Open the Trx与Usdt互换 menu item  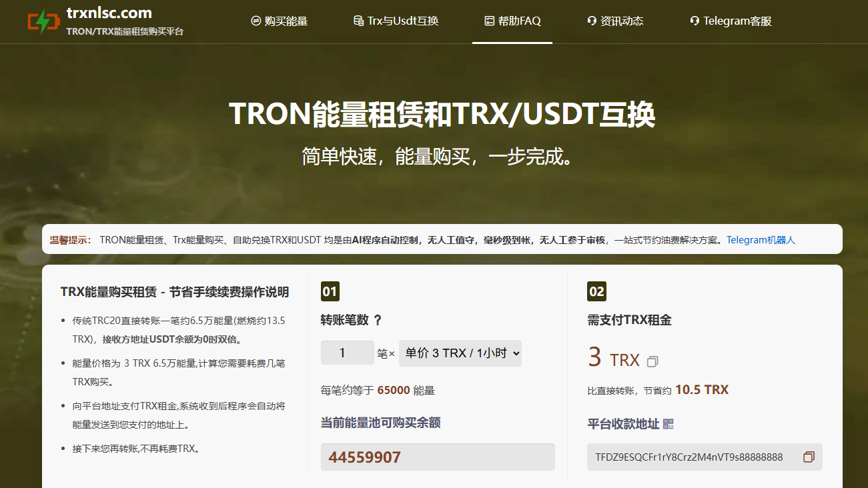(x=396, y=21)
